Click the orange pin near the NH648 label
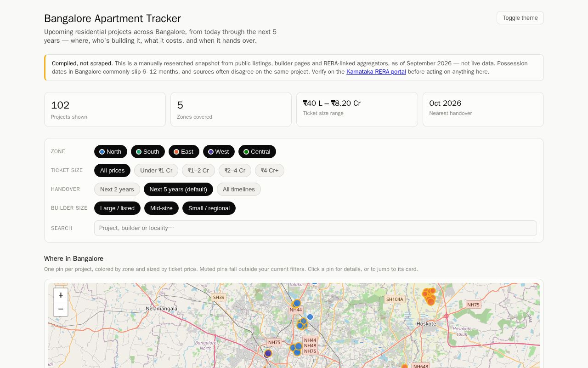Image resolution: width=588 pixels, height=368 pixels. (x=405, y=367)
